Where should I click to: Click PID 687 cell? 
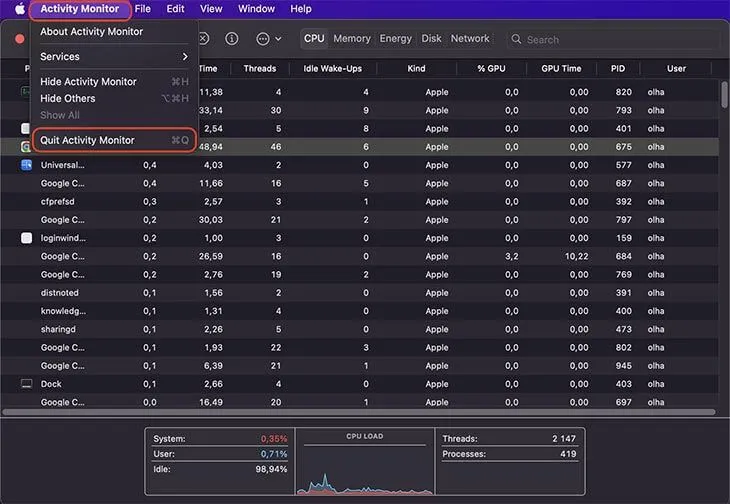[x=623, y=183]
